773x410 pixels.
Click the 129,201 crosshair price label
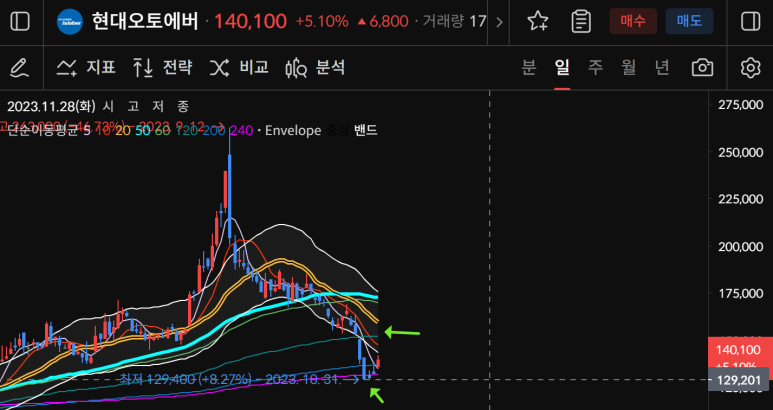(x=738, y=380)
